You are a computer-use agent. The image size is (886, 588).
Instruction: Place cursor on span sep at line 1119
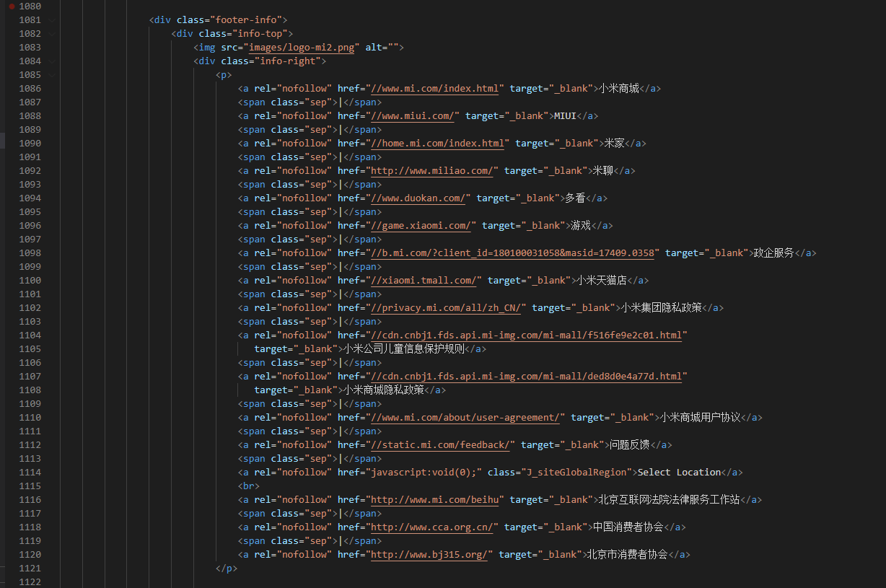(310, 540)
